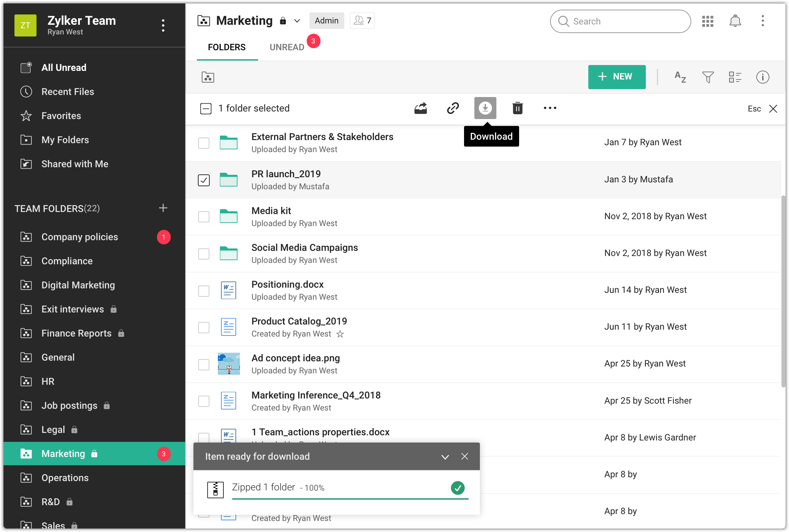Open the sort A-Z icon
This screenshot has height=532, width=789.
coord(680,77)
